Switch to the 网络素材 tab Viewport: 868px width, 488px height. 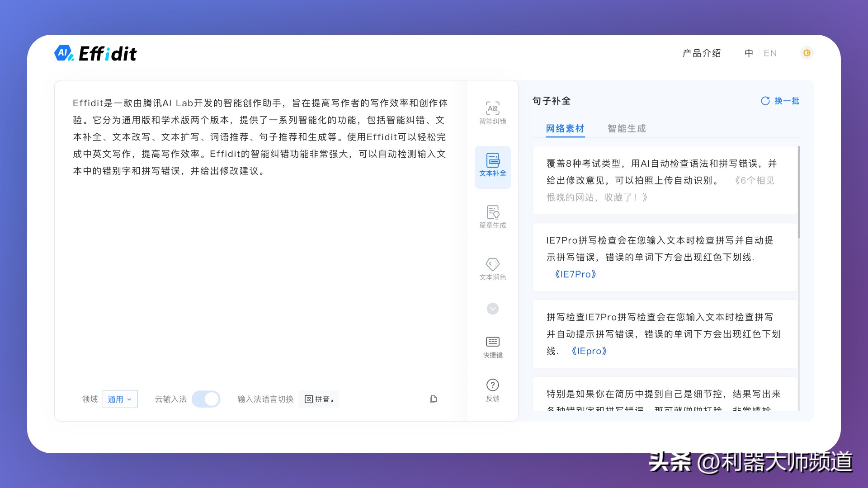tap(565, 128)
